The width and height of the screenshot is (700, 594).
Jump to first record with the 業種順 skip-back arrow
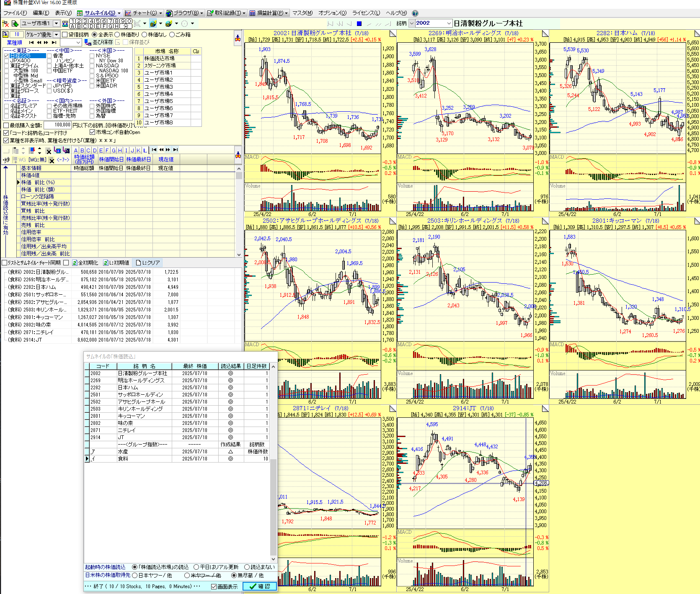point(31,42)
